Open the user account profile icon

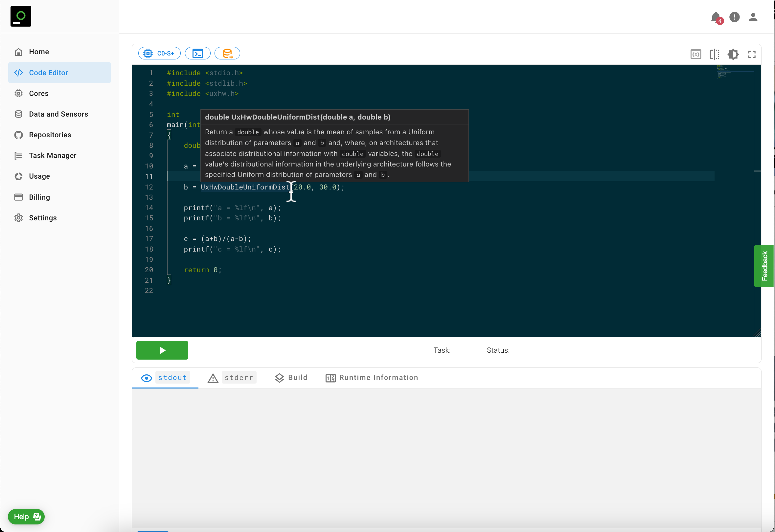pyautogui.click(x=753, y=17)
